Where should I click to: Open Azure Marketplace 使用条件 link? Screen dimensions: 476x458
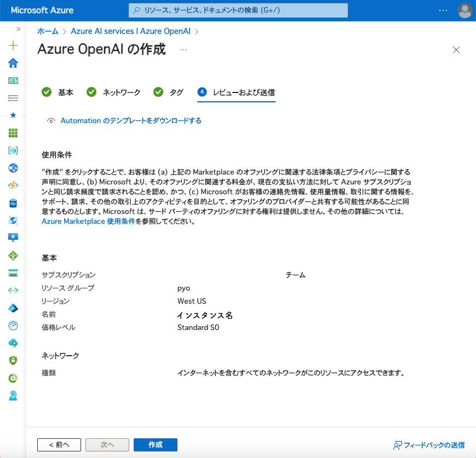click(x=88, y=222)
